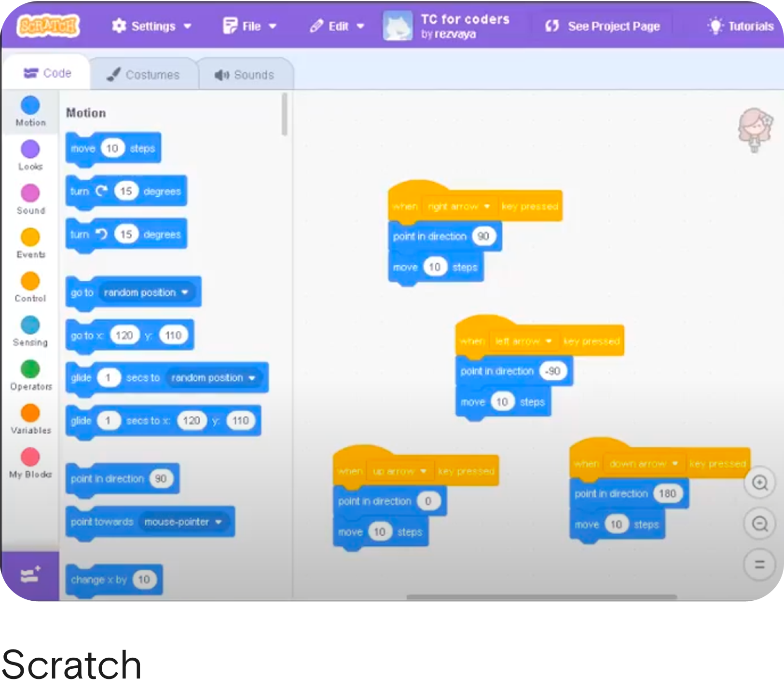Click 'change x by' value 10
This screenshot has height=690, width=784.
[144, 580]
